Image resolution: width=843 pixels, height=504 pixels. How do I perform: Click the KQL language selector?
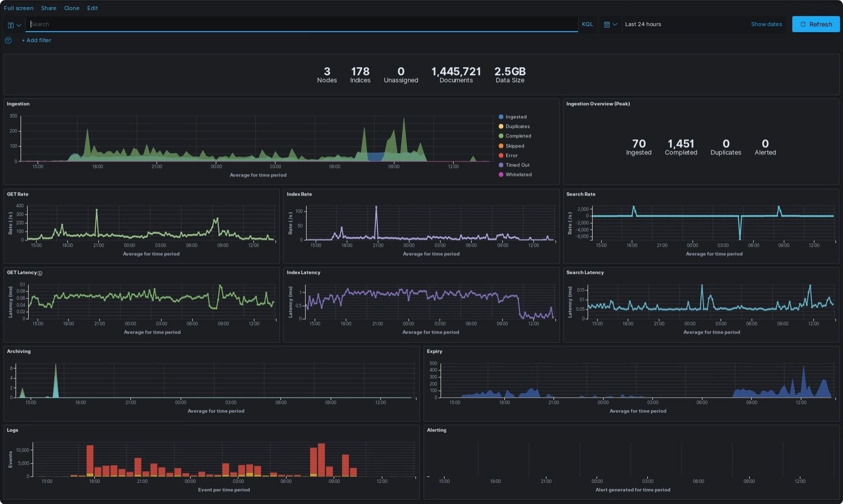[x=587, y=24]
